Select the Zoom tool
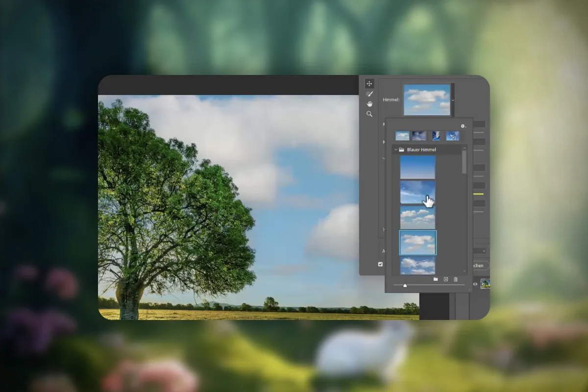This screenshot has width=588, height=392. (369, 114)
